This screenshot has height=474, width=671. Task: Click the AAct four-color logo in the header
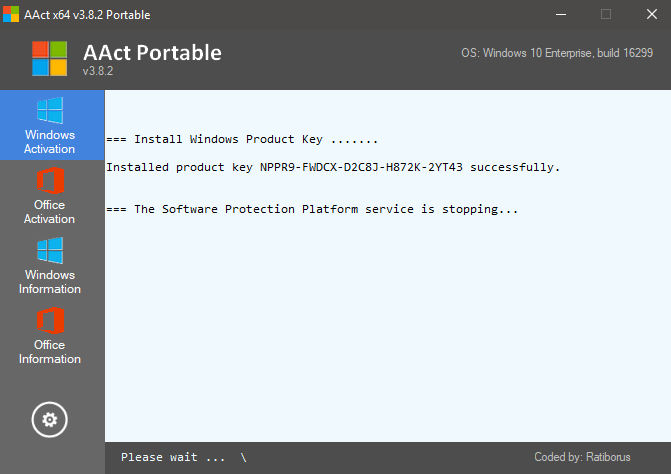pos(49,59)
